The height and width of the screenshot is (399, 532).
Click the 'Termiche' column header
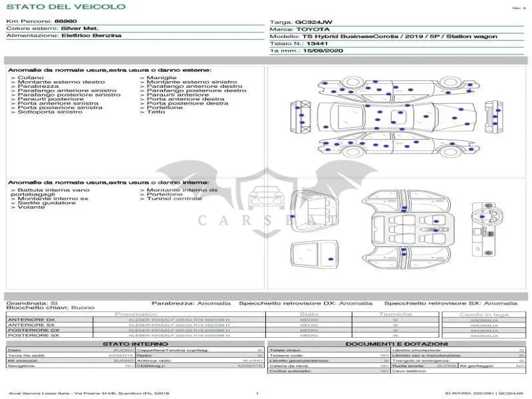tap(396, 314)
